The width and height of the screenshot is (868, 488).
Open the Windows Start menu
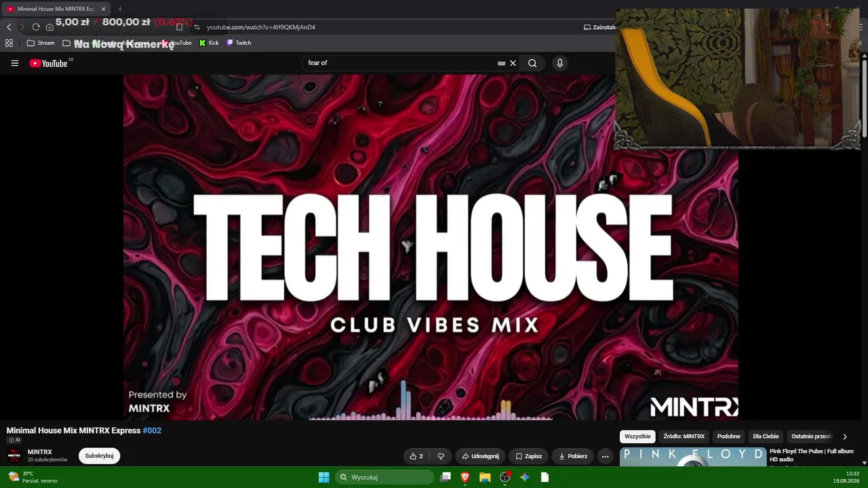(x=324, y=477)
